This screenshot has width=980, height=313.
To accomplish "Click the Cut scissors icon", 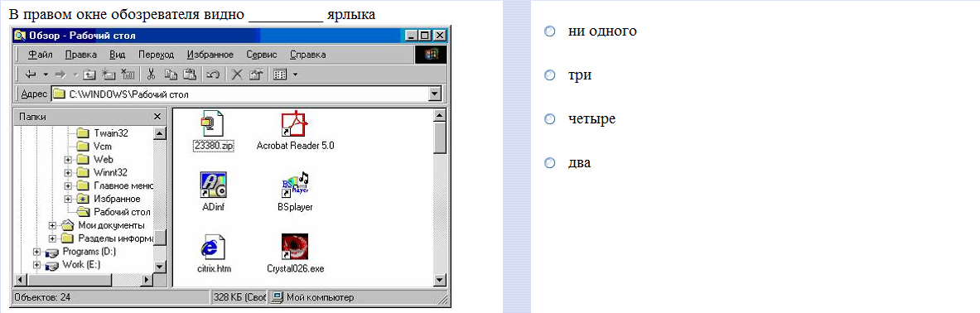I will [151, 75].
